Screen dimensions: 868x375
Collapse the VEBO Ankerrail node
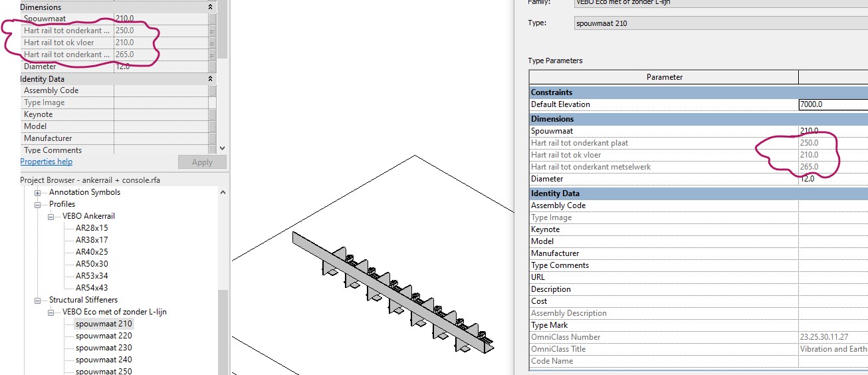(51, 216)
